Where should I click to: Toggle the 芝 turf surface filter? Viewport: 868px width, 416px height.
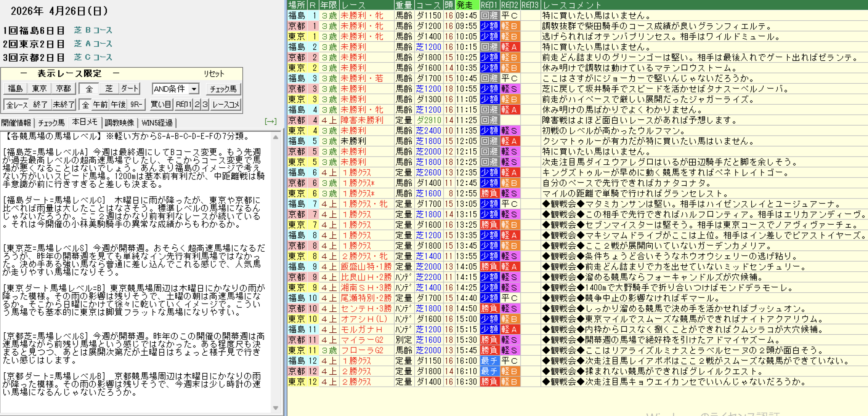point(109,89)
